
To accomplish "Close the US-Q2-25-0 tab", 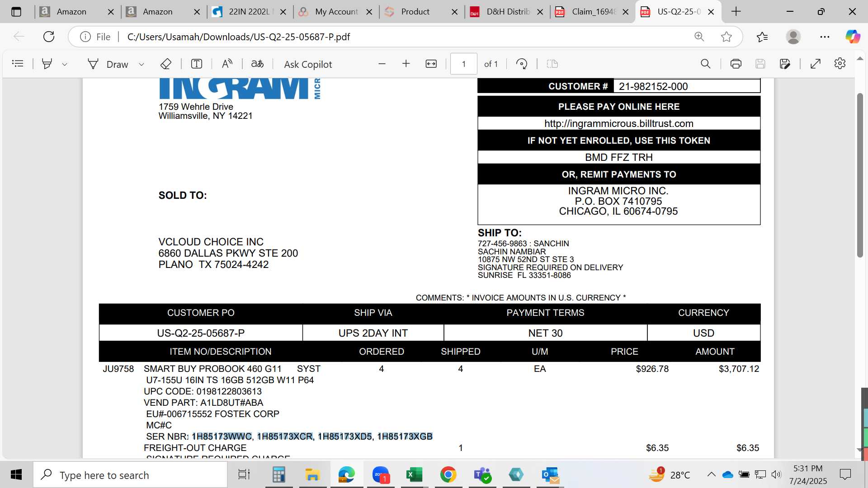I will (x=711, y=12).
